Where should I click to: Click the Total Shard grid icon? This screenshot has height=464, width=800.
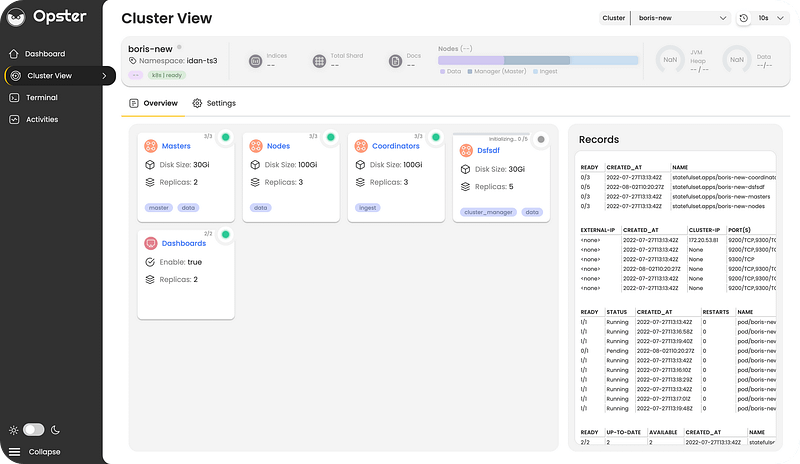(x=319, y=61)
